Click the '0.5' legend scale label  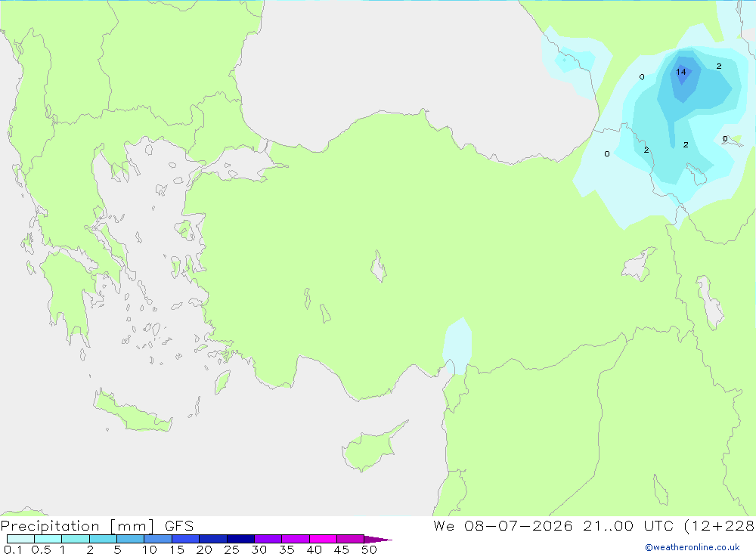tap(41, 549)
